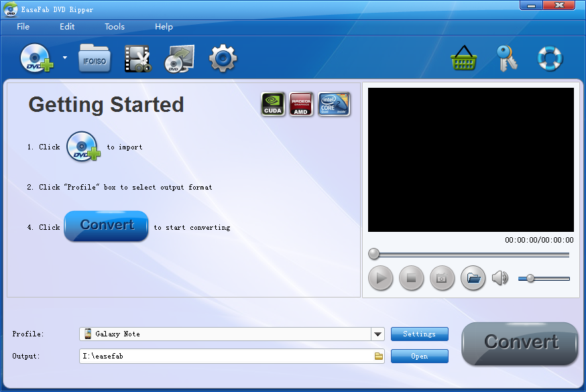Open the File menu
Screen dimensions: 586x392
(23, 27)
